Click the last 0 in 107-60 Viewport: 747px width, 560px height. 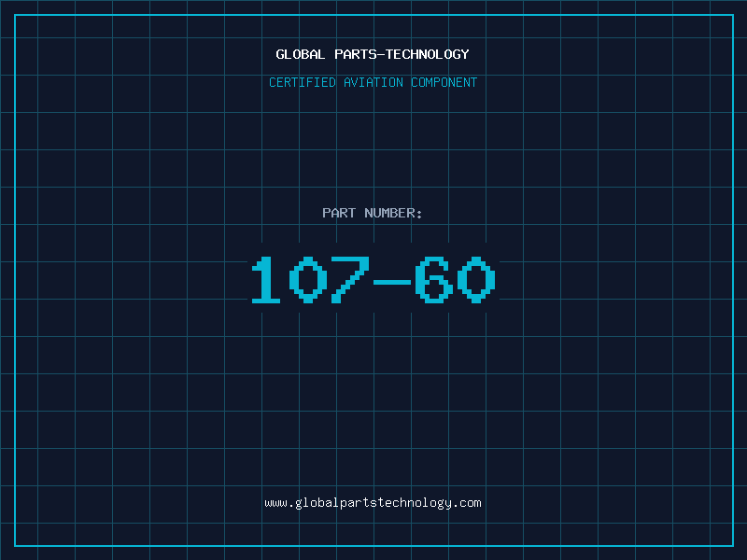475,280
